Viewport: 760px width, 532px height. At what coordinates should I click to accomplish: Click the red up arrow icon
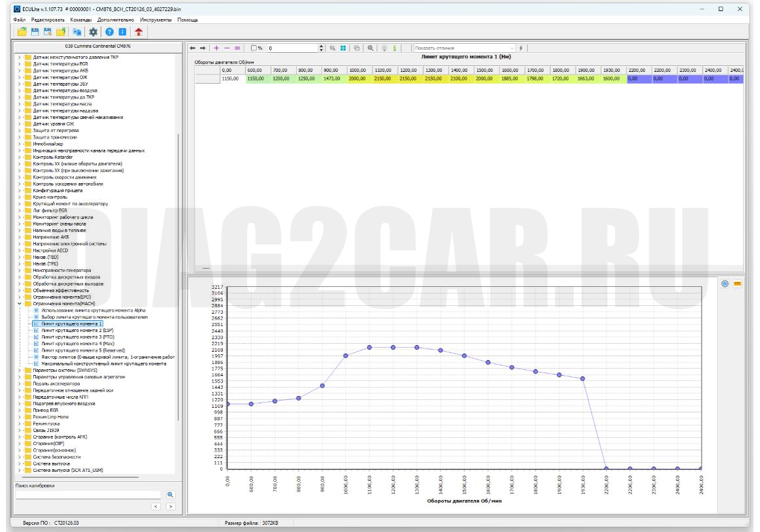tap(139, 32)
